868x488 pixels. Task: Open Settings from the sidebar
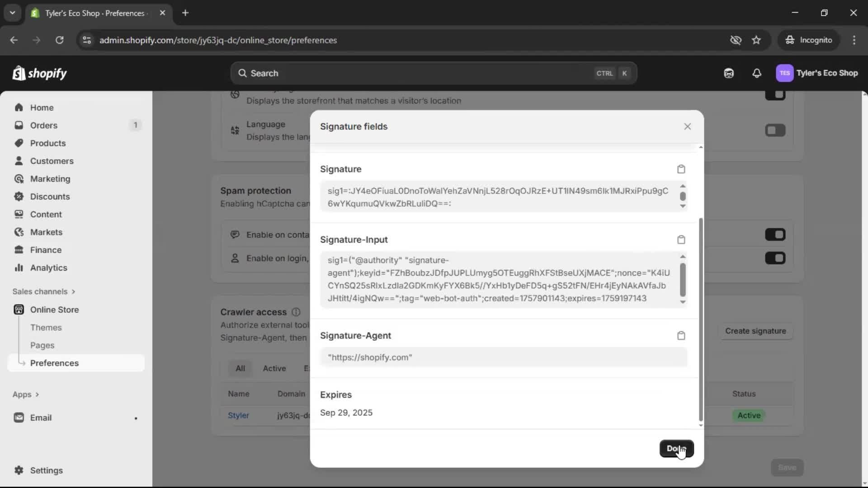coord(46,470)
